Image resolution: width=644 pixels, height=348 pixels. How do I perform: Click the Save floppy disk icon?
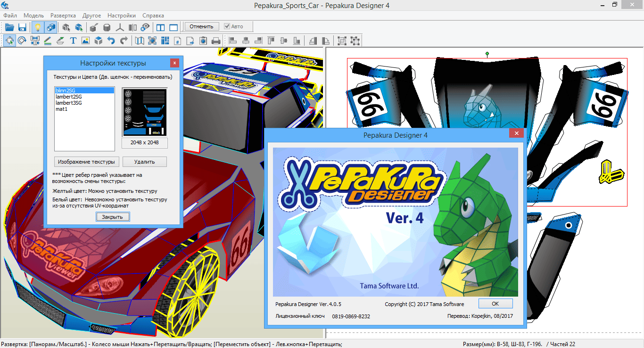(22, 27)
